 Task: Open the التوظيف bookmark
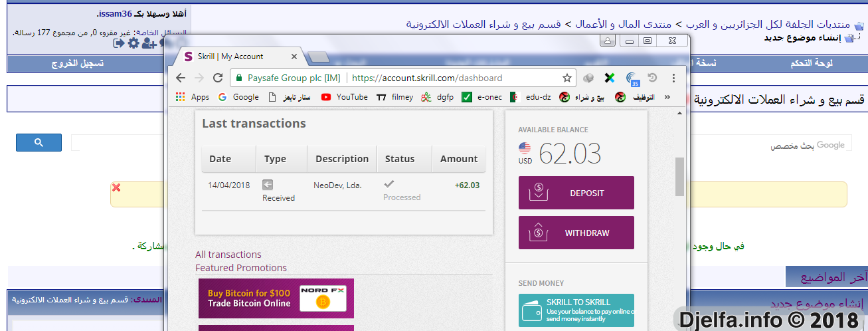tap(635, 97)
